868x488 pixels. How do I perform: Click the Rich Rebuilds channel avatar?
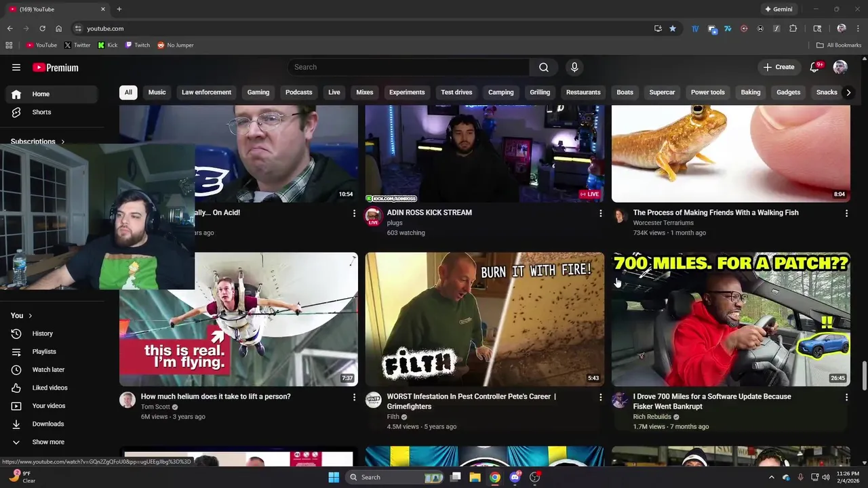[620, 400]
